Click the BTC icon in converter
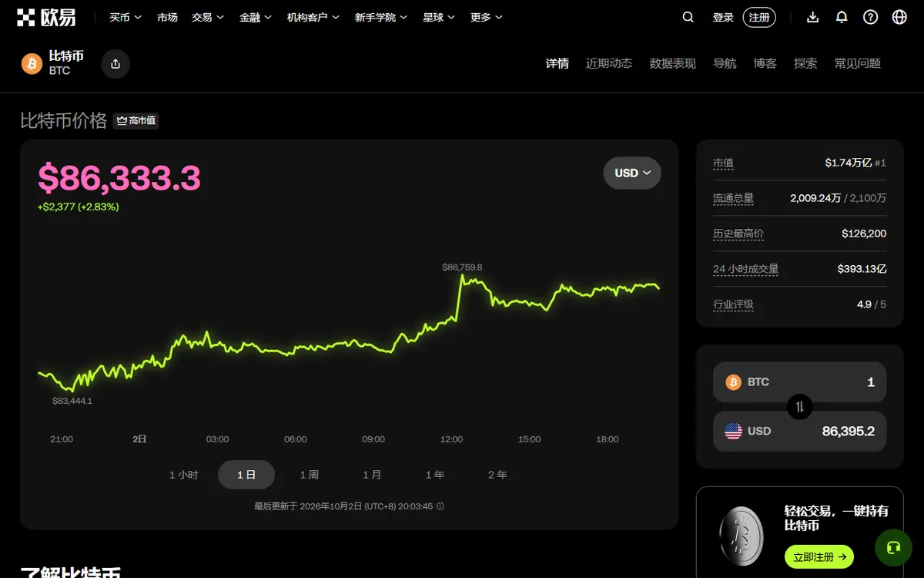The height and width of the screenshot is (578, 924). tap(733, 382)
